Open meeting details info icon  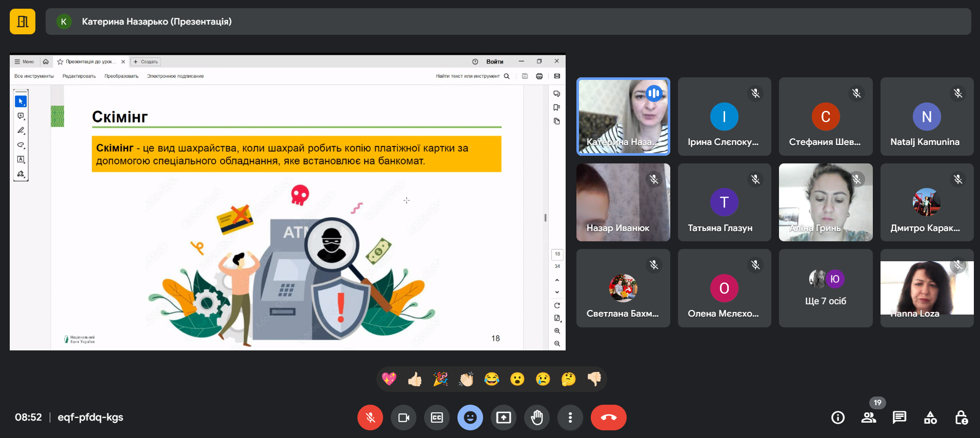tap(838, 418)
